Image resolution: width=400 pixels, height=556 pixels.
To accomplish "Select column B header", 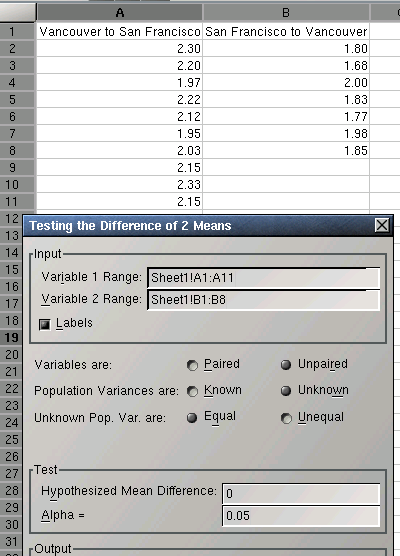I will point(286,13).
